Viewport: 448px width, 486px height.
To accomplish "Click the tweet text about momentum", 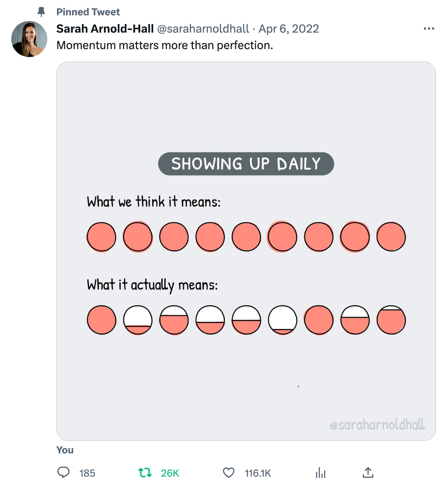I will pos(165,45).
